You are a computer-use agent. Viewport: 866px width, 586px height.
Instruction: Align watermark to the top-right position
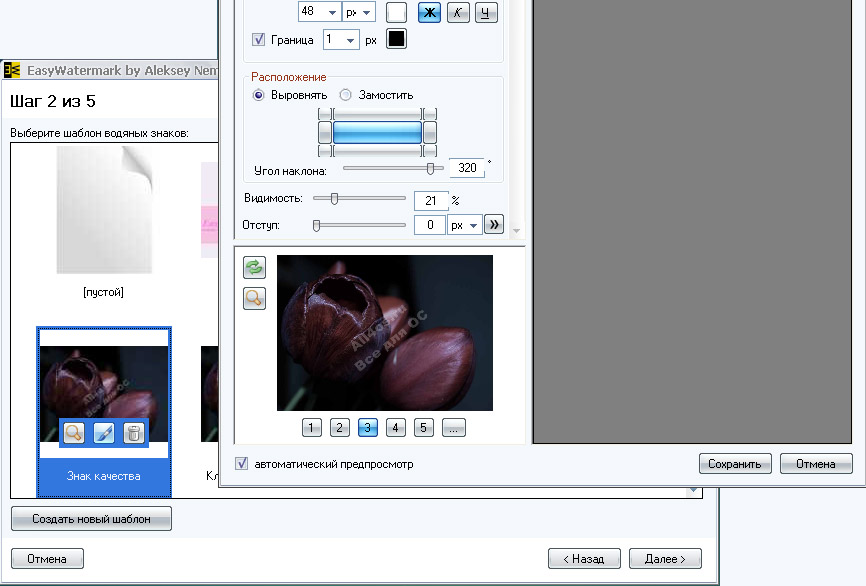[430, 114]
